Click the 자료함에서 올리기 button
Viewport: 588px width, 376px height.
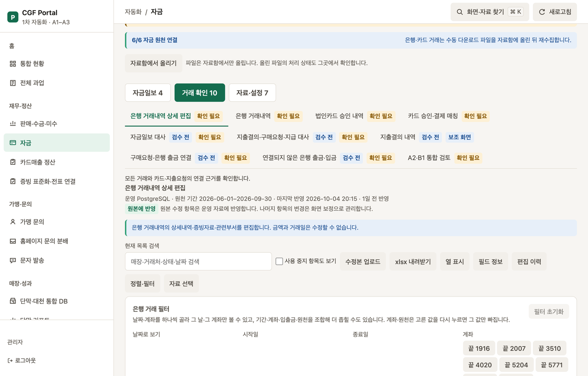click(x=154, y=63)
